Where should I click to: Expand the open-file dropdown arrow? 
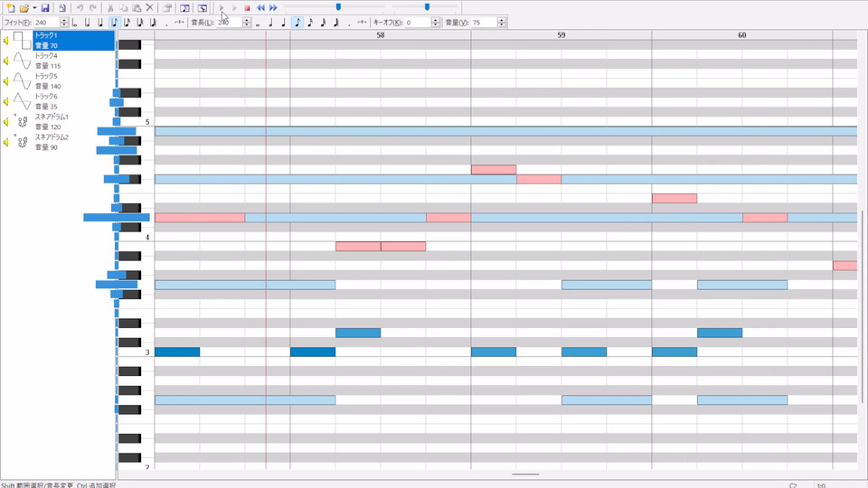(x=34, y=8)
